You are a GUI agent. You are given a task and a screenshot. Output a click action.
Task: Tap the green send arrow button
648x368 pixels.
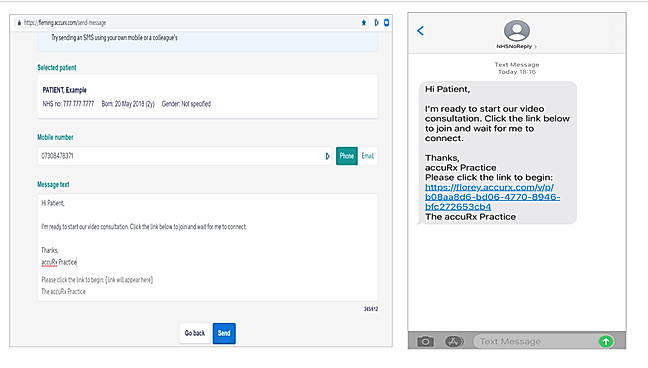pyautogui.click(x=606, y=342)
